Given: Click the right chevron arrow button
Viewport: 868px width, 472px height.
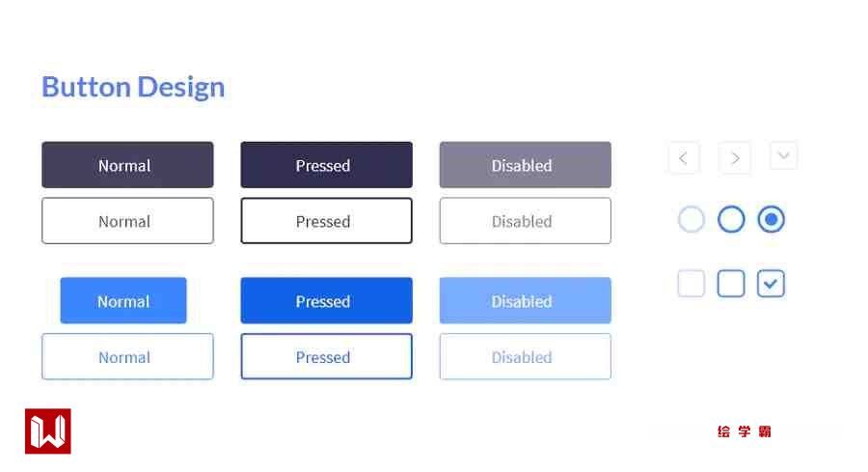Looking at the screenshot, I should [x=735, y=158].
